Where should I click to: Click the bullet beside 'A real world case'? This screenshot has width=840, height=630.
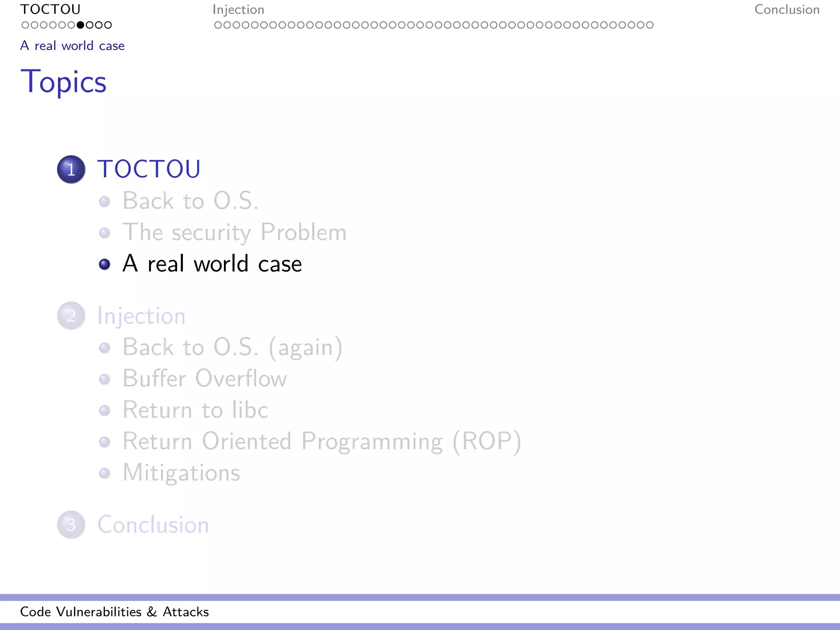tap(105, 264)
